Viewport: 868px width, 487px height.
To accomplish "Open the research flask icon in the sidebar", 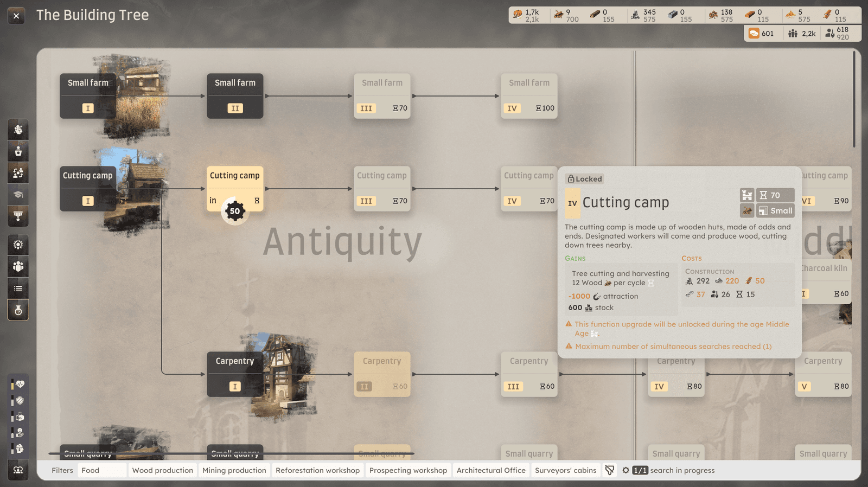I will point(18,310).
